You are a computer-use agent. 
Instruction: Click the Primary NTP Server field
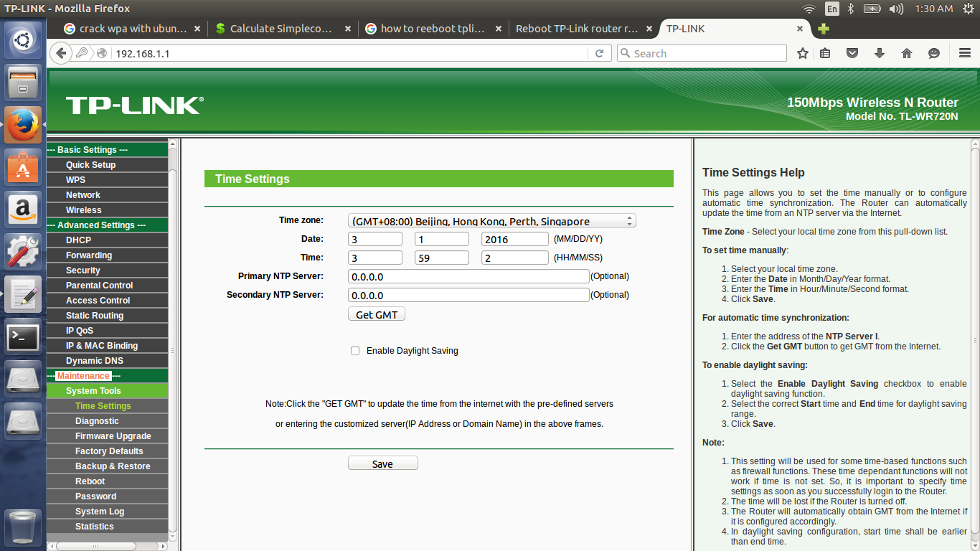coord(468,276)
